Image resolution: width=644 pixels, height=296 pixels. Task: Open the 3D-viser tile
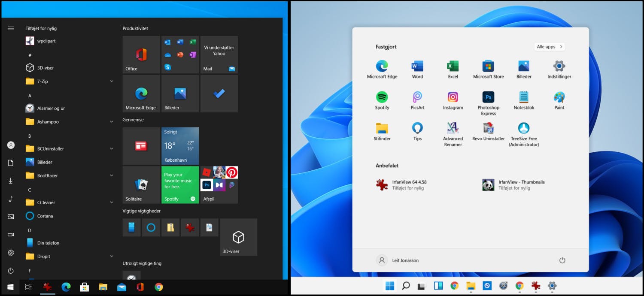click(x=238, y=237)
